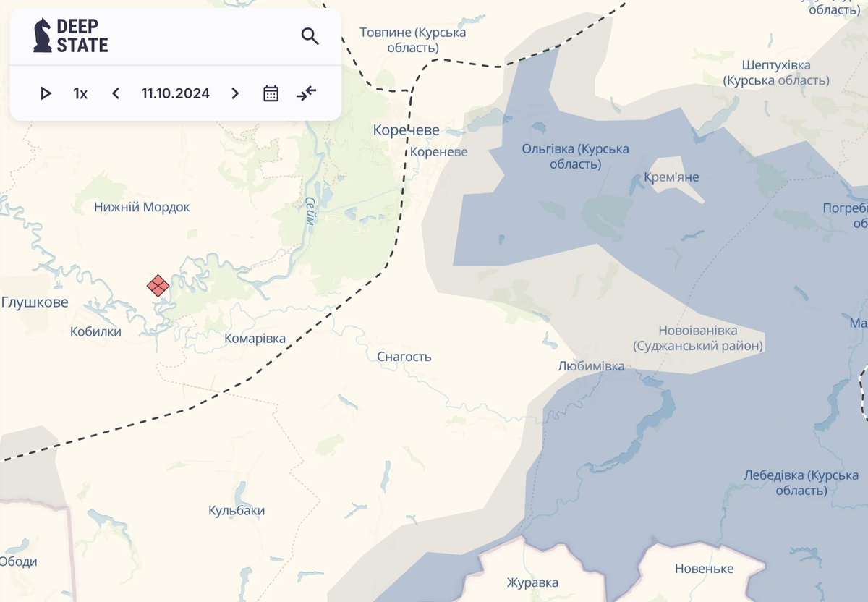Select the Глушкове town label
Viewport: 868px width, 602px height.
[35, 302]
